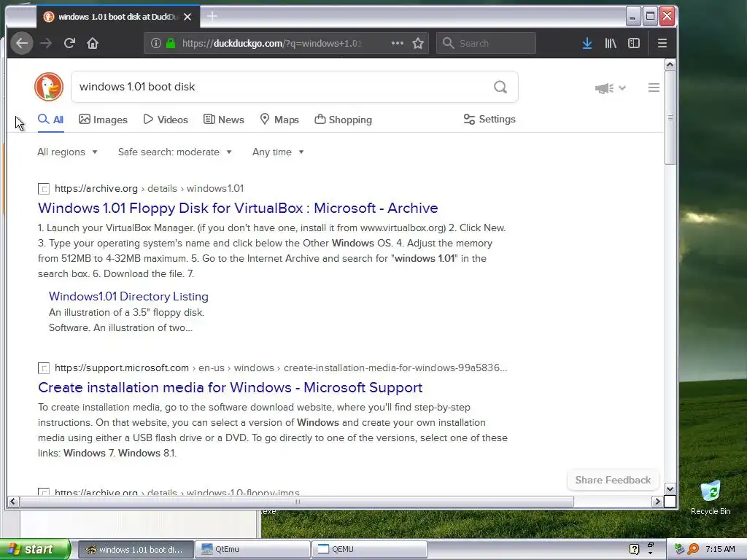Image resolution: width=747 pixels, height=560 pixels.
Task: Open the downloads arrow panel
Action: (x=587, y=43)
